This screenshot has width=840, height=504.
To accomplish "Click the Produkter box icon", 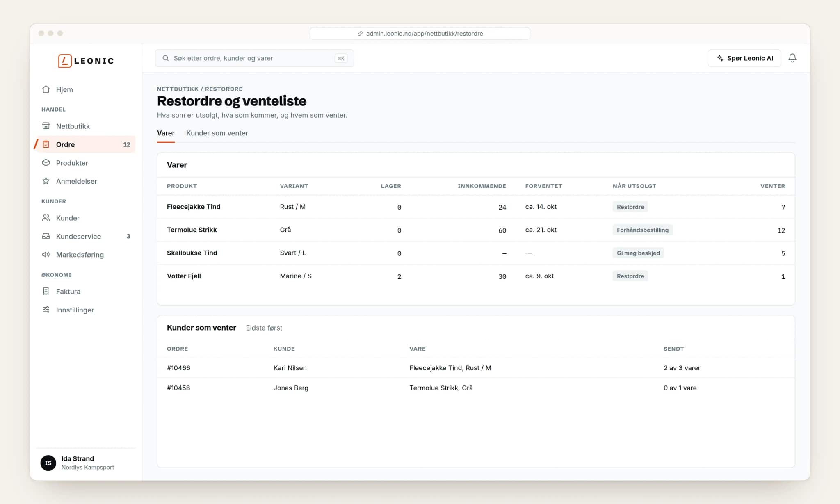I will tap(46, 163).
